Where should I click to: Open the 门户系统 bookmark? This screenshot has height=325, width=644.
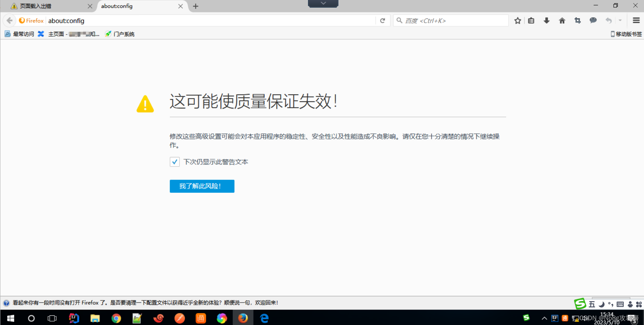tap(120, 34)
